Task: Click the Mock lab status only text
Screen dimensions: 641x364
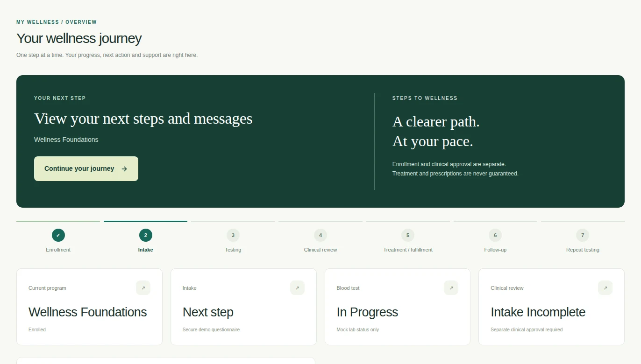Action: coord(358,329)
